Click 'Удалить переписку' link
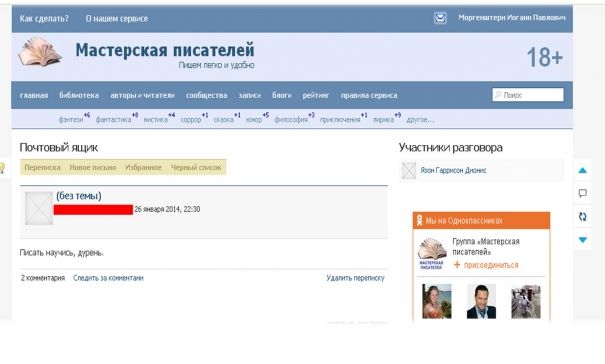The height and width of the screenshot is (364, 605). click(355, 278)
